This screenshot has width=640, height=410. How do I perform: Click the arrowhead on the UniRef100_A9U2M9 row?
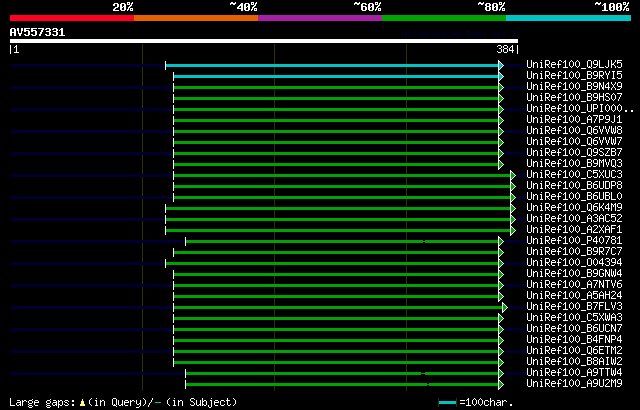click(x=501, y=384)
